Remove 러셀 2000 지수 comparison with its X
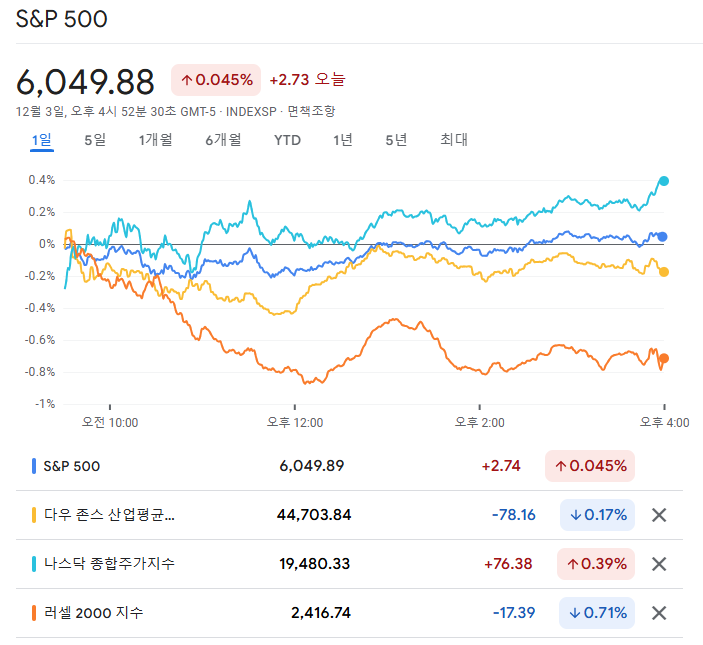 pos(659,613)
